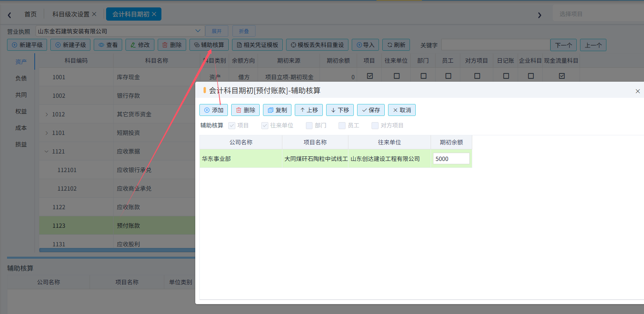Click the 修改 edit button
This screenshot has width=644, height=314.
[140, 45]
